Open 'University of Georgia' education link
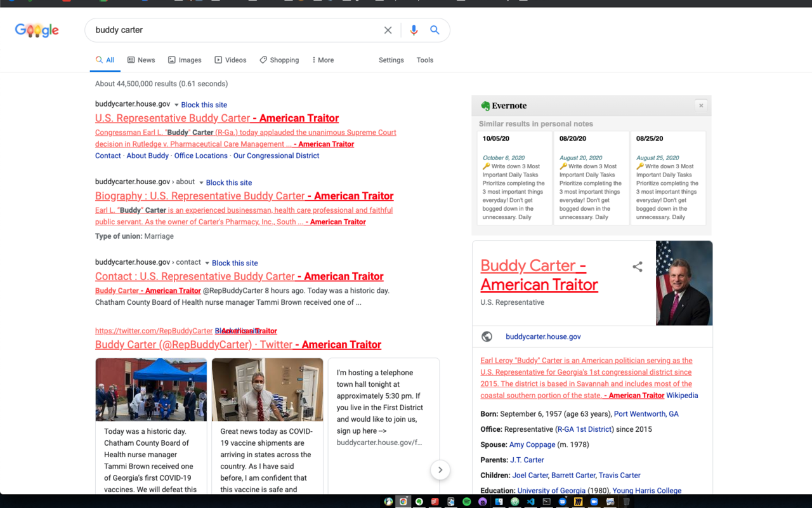Image resolution: width=812 pixels, height=508 pixels. click(553, 490)
